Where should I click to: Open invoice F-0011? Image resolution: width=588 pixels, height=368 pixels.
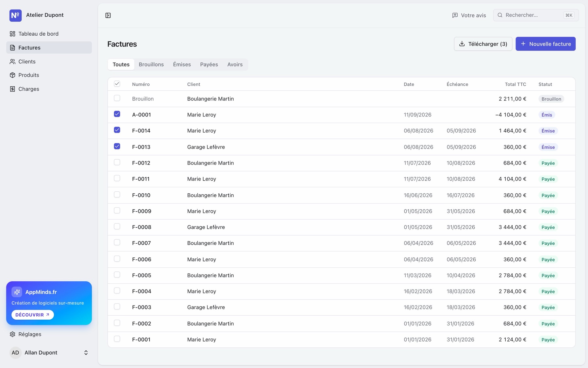pos(141,179)
